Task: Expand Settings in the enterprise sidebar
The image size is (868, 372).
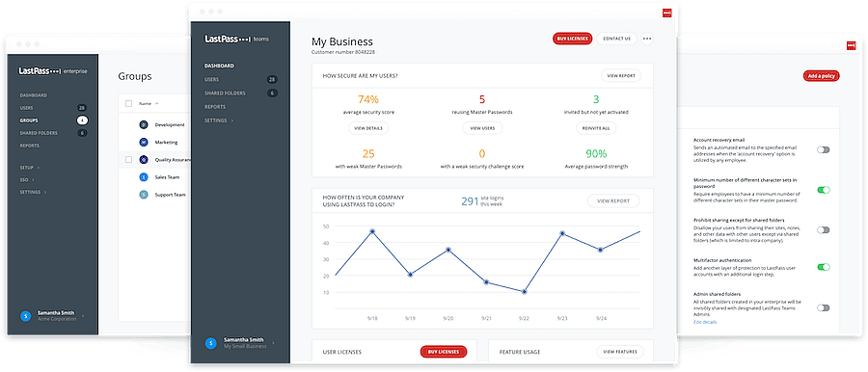Action: (x=33, y=192)
